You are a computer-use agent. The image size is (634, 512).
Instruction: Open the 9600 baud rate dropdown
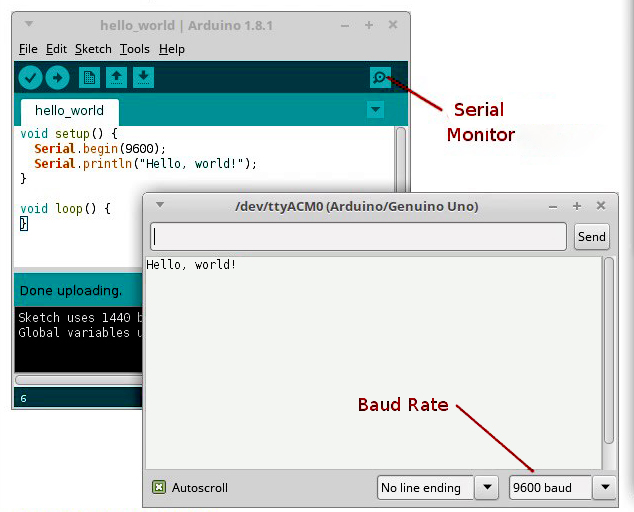604,488
